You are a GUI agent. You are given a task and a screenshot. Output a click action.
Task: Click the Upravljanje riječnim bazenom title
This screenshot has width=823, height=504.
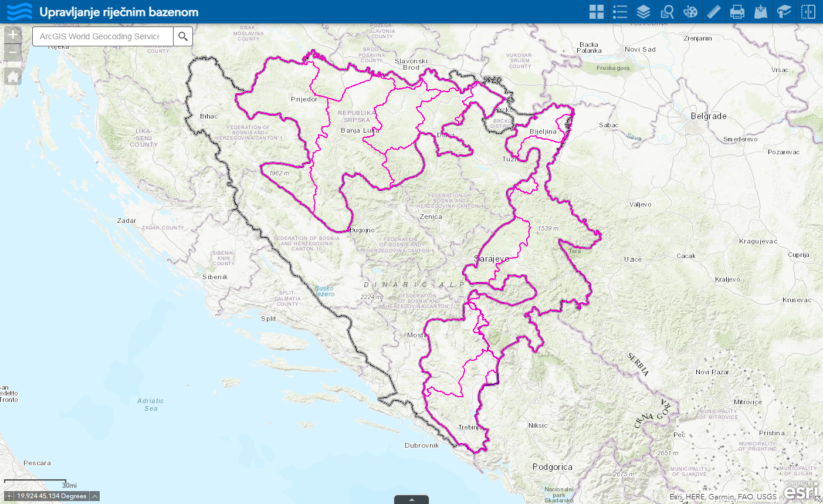pyautogui.click(x=119, y=12)
